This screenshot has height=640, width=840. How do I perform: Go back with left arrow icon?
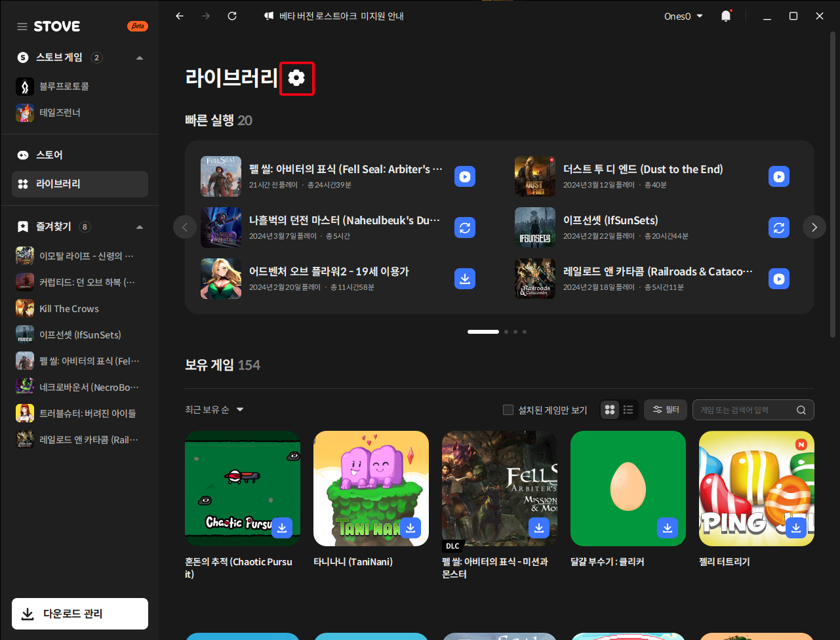point(180,16)
